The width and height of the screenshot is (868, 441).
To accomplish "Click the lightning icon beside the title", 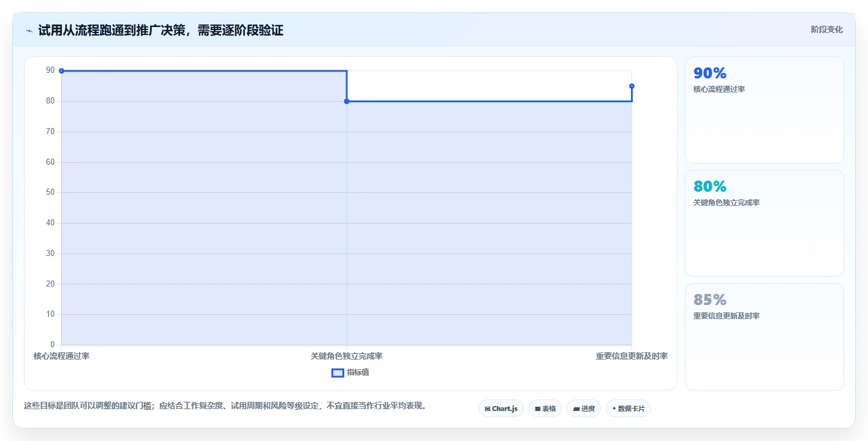I will coord(29,31).
